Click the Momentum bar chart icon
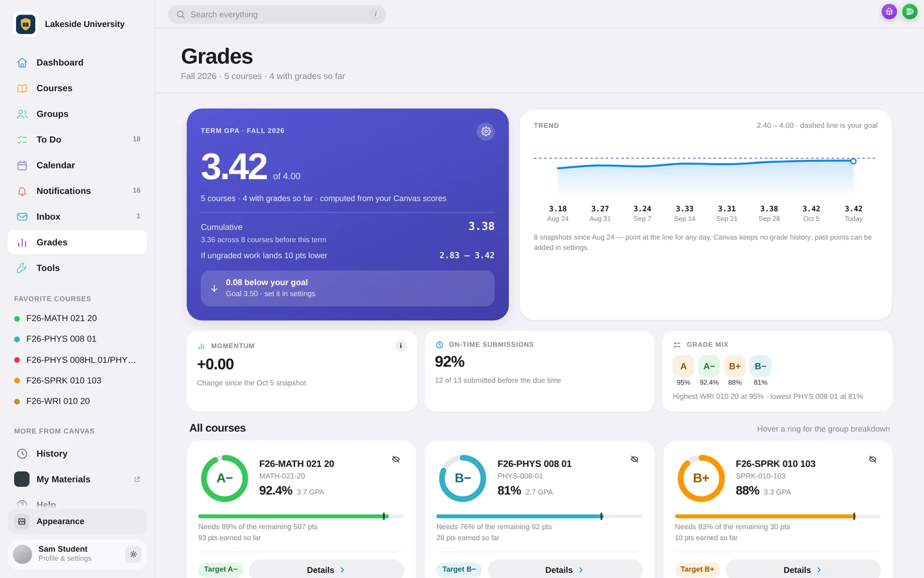Screen dimensions: 924x578 click(201, 346)
